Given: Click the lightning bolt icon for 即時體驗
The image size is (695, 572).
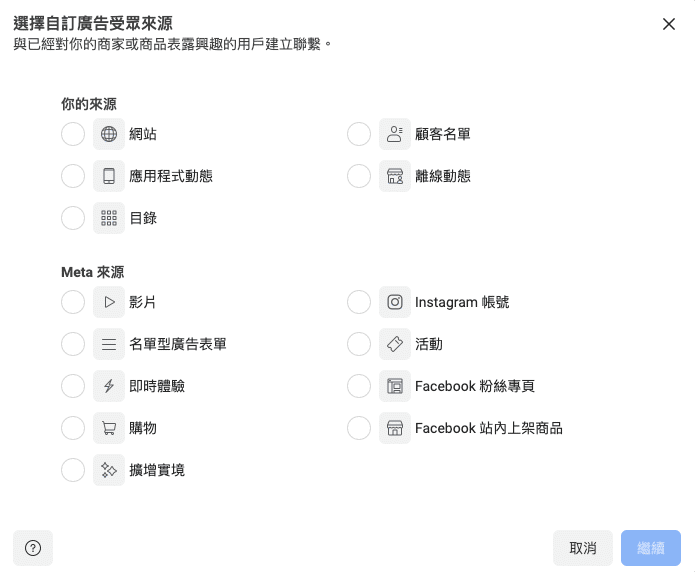Looking at the screenshot, I should point(109,386).
